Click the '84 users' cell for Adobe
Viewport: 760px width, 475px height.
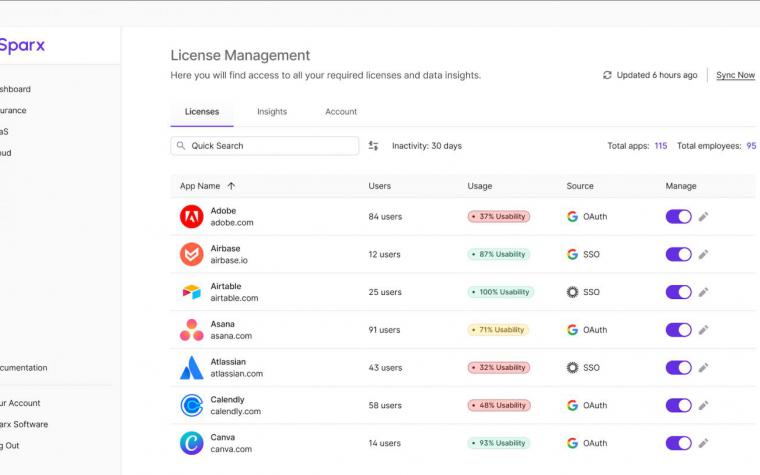click(385, 217)
